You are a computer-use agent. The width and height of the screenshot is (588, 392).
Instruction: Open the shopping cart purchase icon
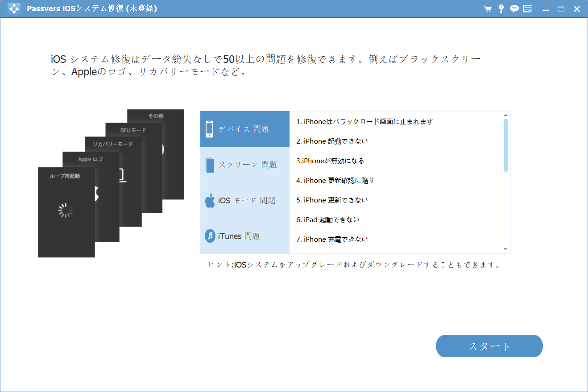click(x=488, y=9)
